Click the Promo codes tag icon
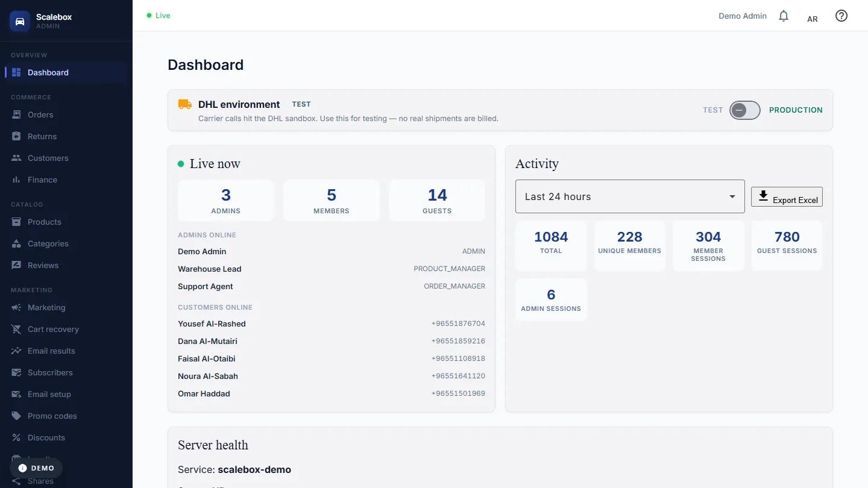The height and width of the screenshot is (488, 868). point(16,416)
